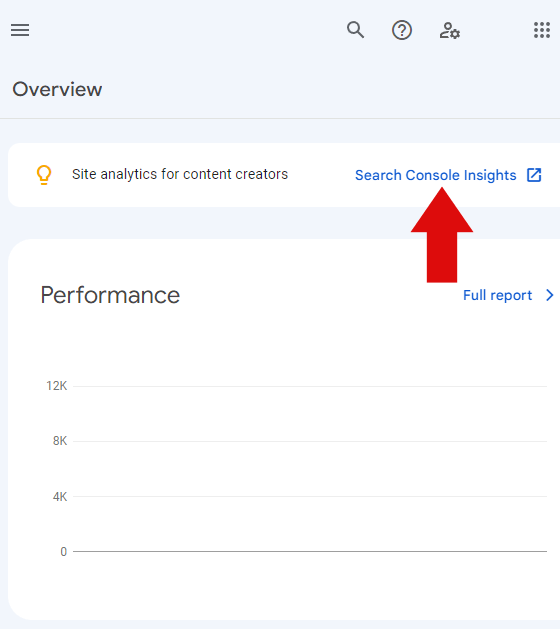Click the 8K axis label on chart
560x629 pixels.
click(60, 441)
